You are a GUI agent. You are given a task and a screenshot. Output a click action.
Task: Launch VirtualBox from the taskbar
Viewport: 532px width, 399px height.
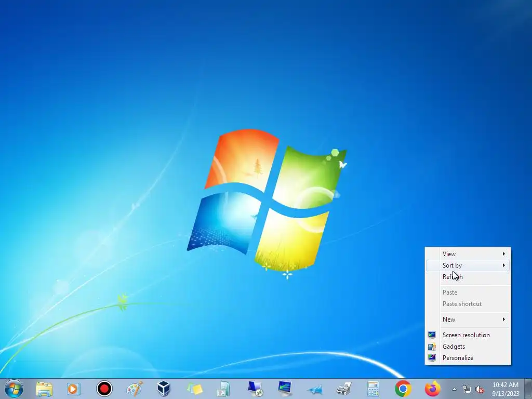[164, 389]
